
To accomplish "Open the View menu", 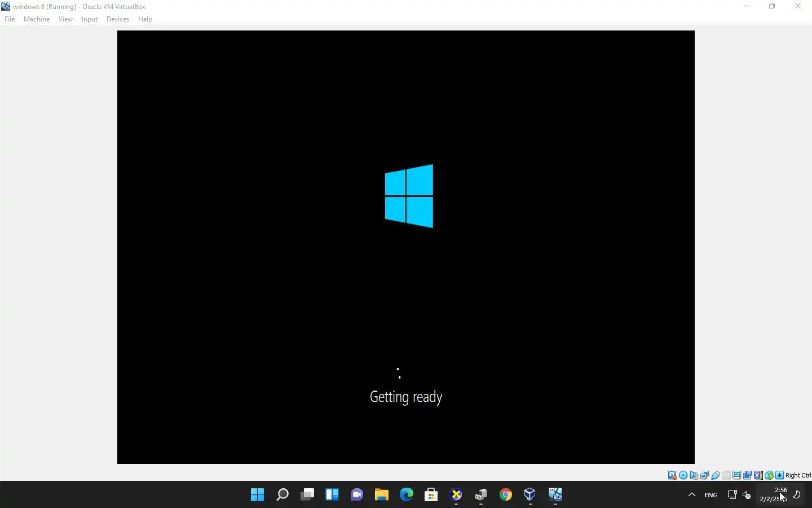I will point(65,19).
